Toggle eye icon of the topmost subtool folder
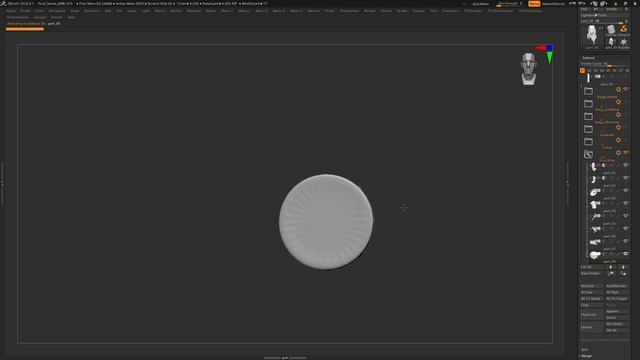This screenshot has height=360, width=640. point(626,89)
